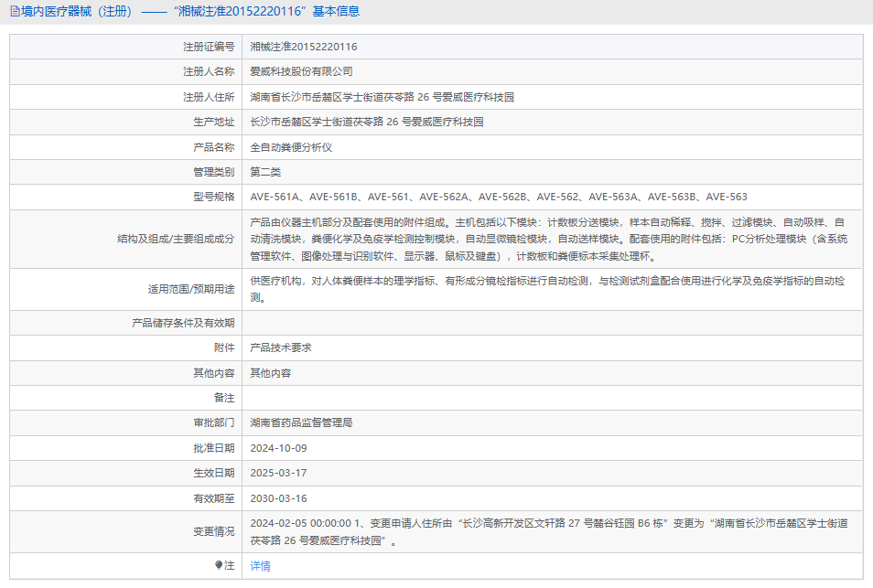Click the bulb icon beside 注 label
This screenshot has height=588, width=873.
pyautogui.click(x=219, y=565)
